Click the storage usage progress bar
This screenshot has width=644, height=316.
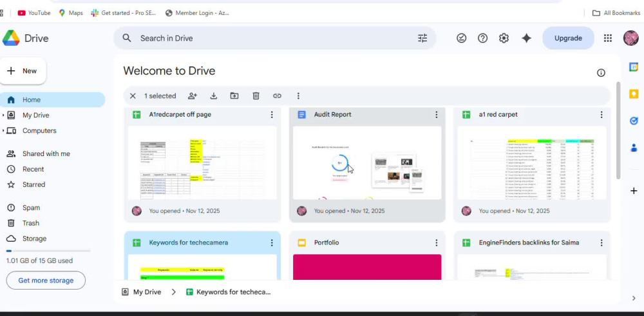[x=48, y=251]
